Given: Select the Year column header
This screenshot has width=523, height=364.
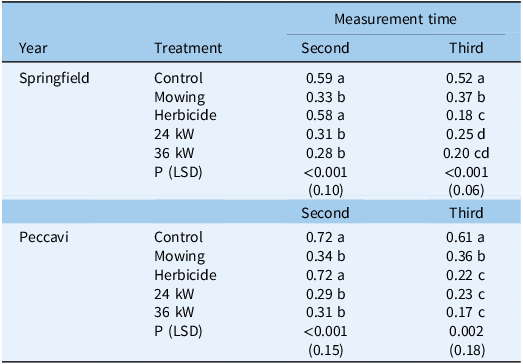Looking at the screenshot, I should tap(33, 48).
